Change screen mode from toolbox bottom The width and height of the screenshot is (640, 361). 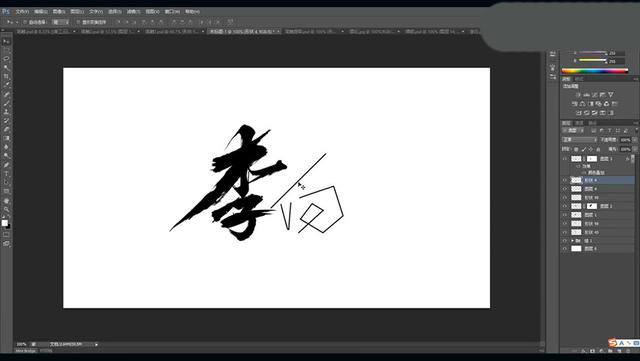pos(6,243)
